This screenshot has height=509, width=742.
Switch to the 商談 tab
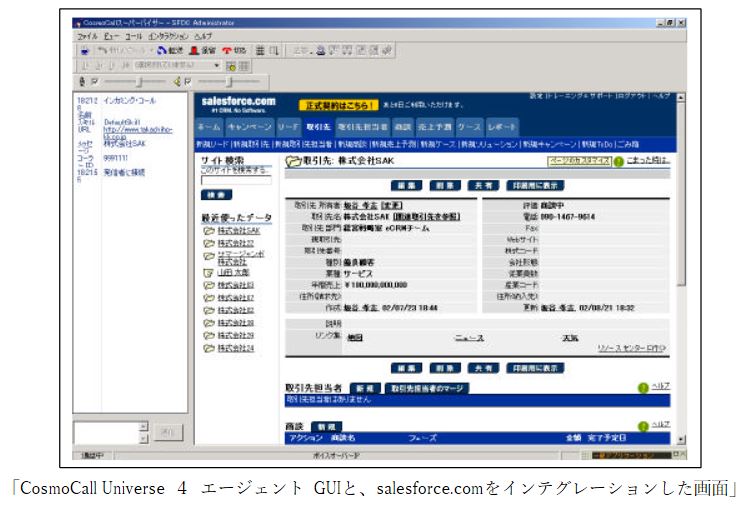(403, 127)
